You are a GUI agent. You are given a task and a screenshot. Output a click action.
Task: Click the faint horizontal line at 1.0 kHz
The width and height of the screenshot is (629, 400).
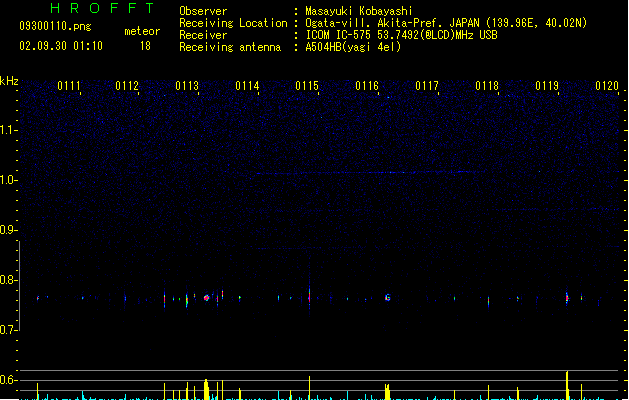369,173
